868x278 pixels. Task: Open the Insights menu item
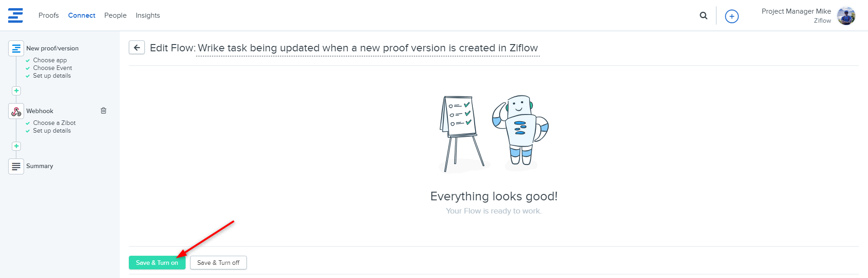pos(147,15)
